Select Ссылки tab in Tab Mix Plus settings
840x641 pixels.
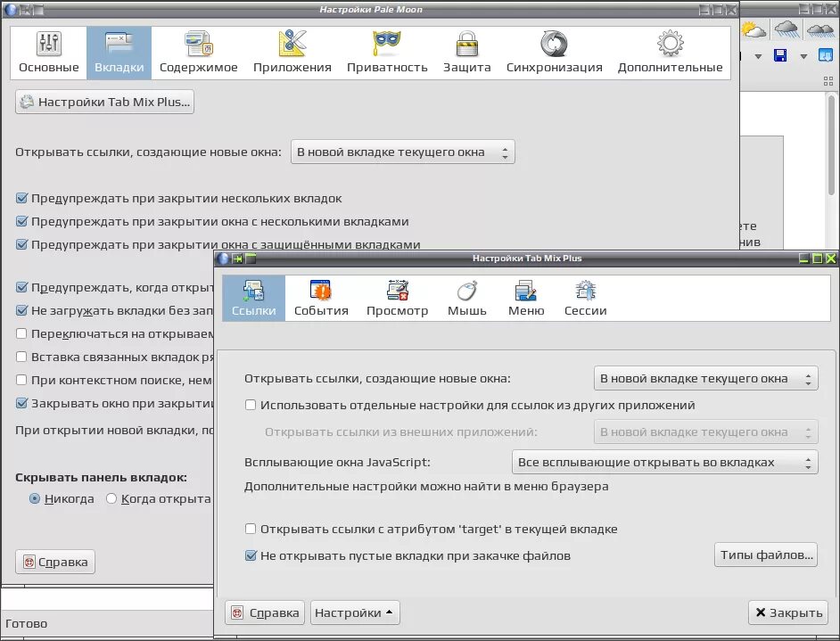[x=254, y=299]
